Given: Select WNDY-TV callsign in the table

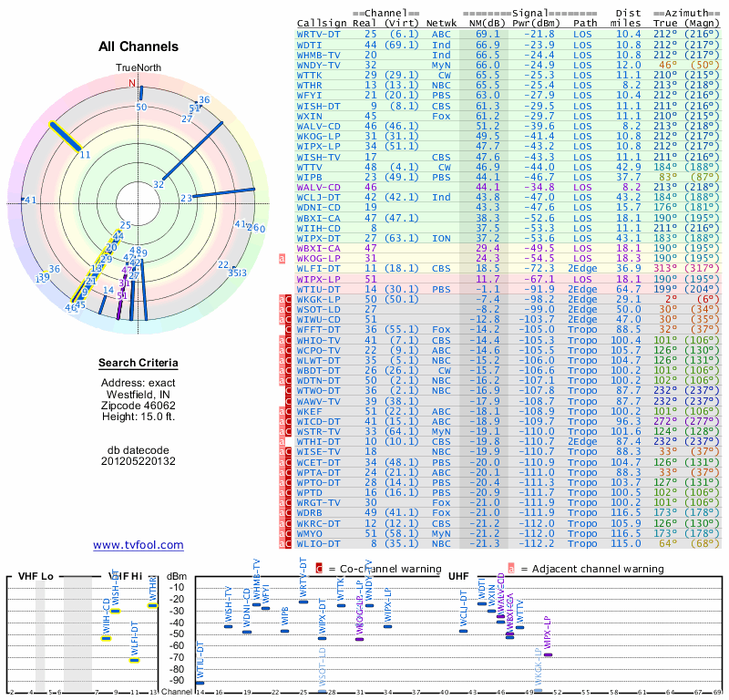Looking at the screenshot, I should click(318, 65).
